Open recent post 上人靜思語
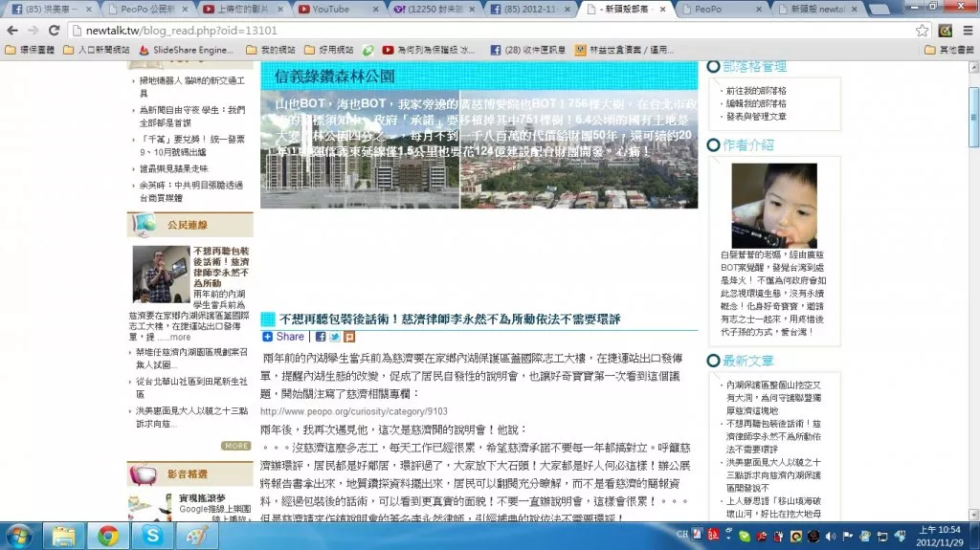980x550 pixels. (x=773, y=508)
